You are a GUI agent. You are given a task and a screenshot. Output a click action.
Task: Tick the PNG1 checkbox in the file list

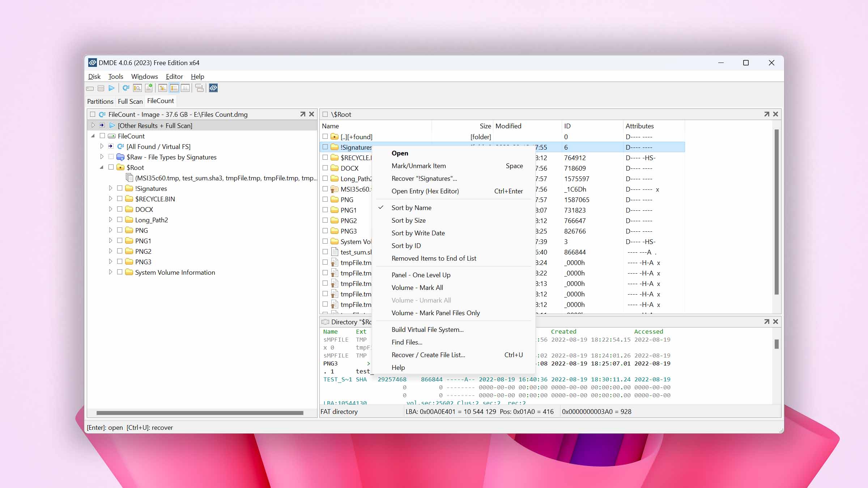click(x=325, y=210)
